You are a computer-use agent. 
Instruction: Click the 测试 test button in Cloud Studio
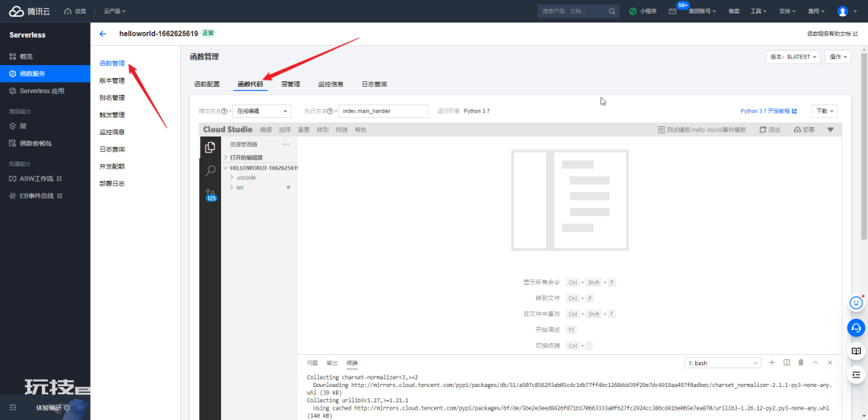pyautogui.click(x=770, y=129)
